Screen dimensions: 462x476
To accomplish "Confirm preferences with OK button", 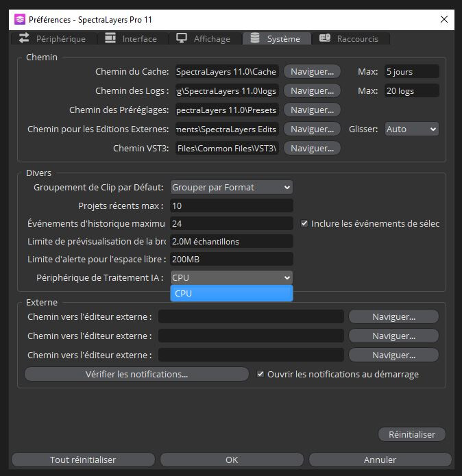I will (232, 460).
